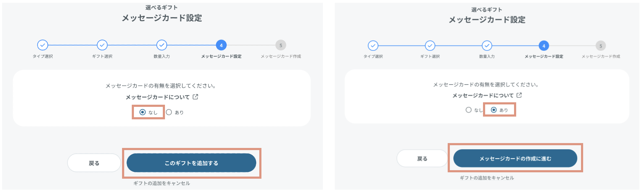The width and height of the screenshot is (644, 193).
Task: Click the ギフト選択 checkmark step in the left panel
Action: click(102, 45)
